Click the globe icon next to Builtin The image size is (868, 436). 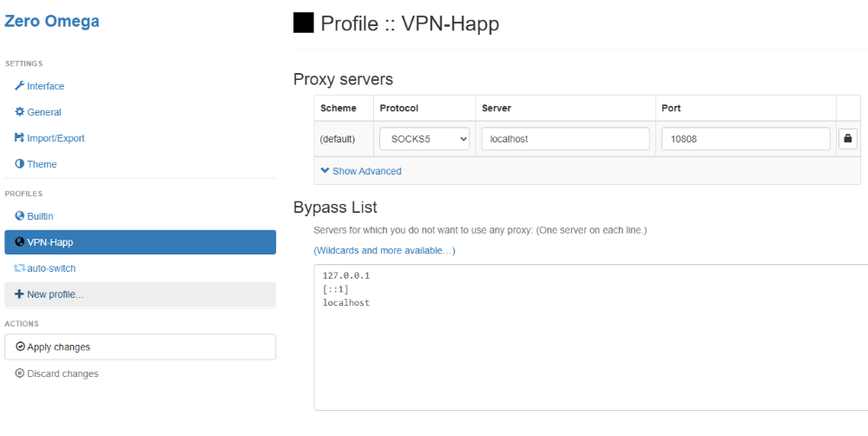click(x=20, y=216)
